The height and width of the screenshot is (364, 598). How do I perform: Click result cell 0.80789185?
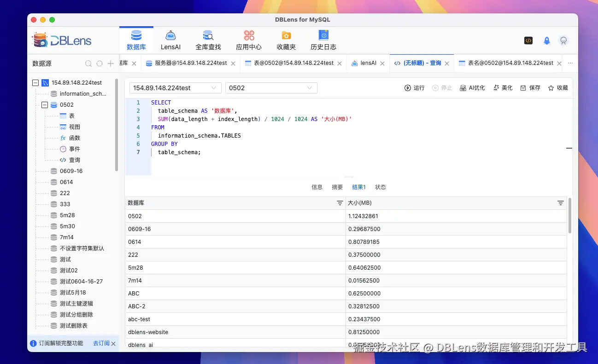456,242
